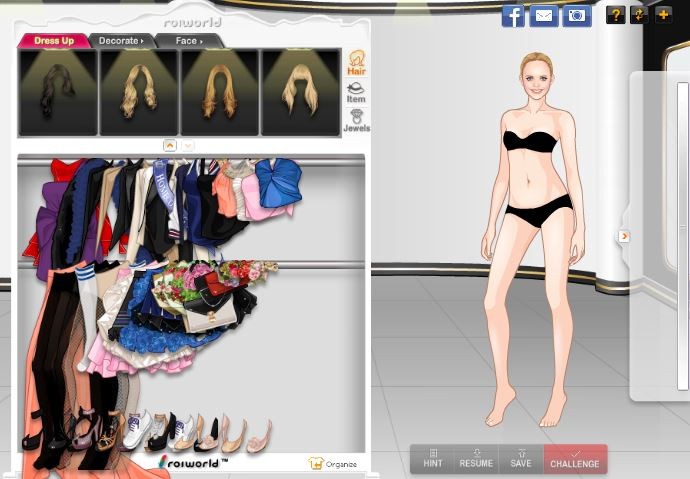Click Organize in the wardrobe

(333, 464)
